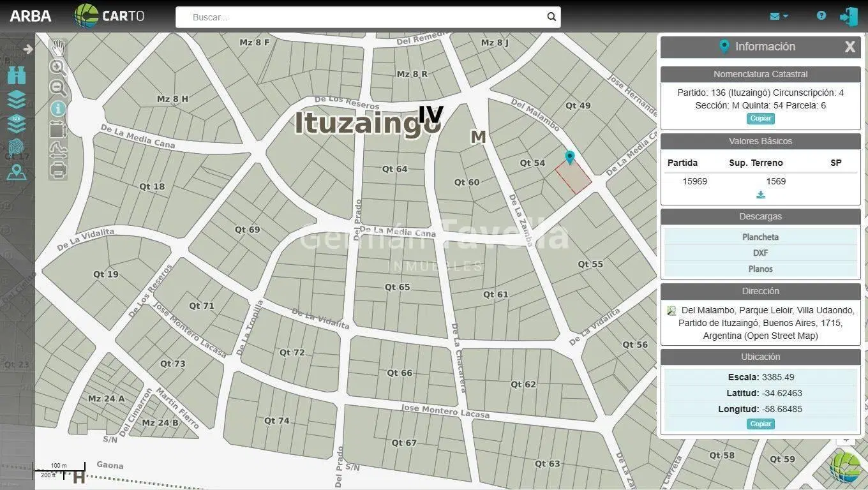Click the map location marker icon
Image resolution: width=868 pixels, height=490 pixels.
17,172
